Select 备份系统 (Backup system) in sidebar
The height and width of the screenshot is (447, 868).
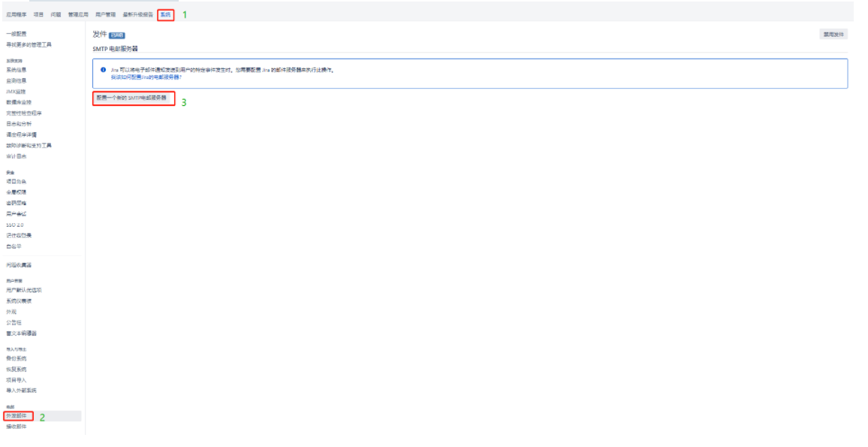(16, 359)
